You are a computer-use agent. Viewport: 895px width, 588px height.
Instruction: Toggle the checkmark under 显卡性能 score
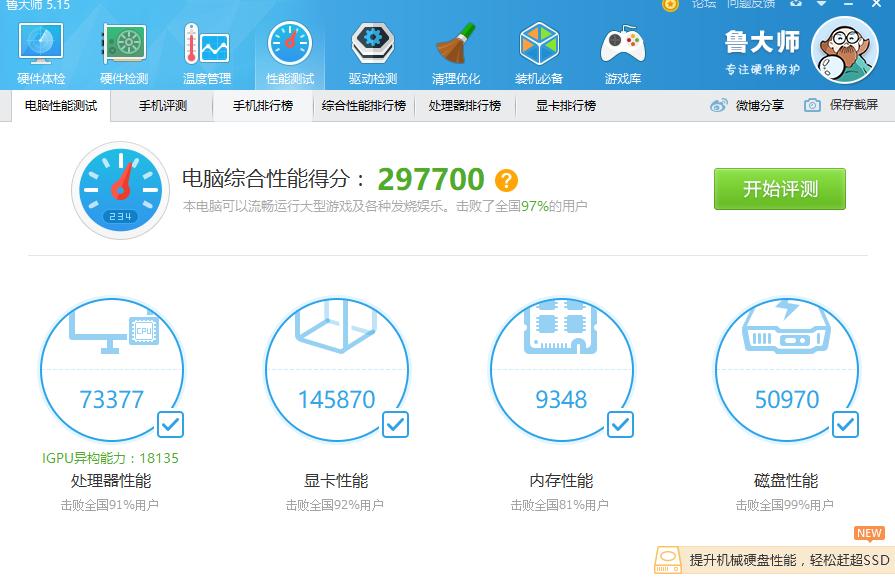pyautogui.click(x=396, y=424)
